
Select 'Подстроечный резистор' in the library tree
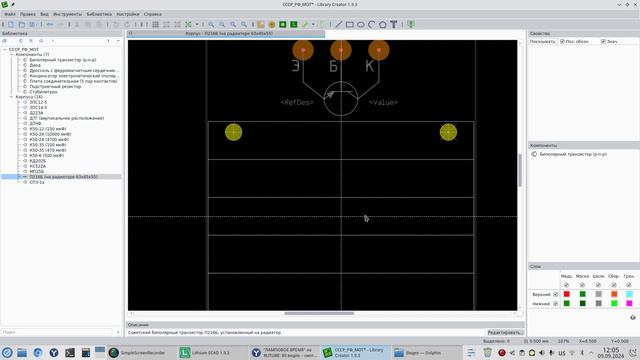[55, 87]
